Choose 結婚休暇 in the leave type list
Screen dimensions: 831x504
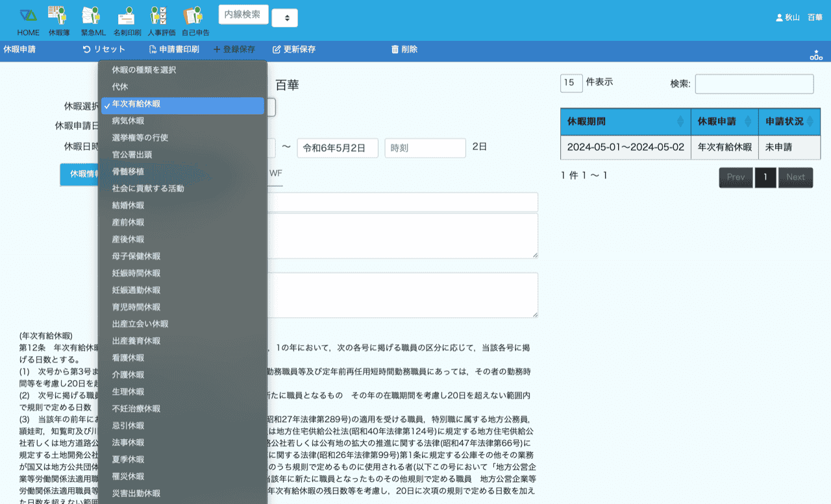click(128, 206)
